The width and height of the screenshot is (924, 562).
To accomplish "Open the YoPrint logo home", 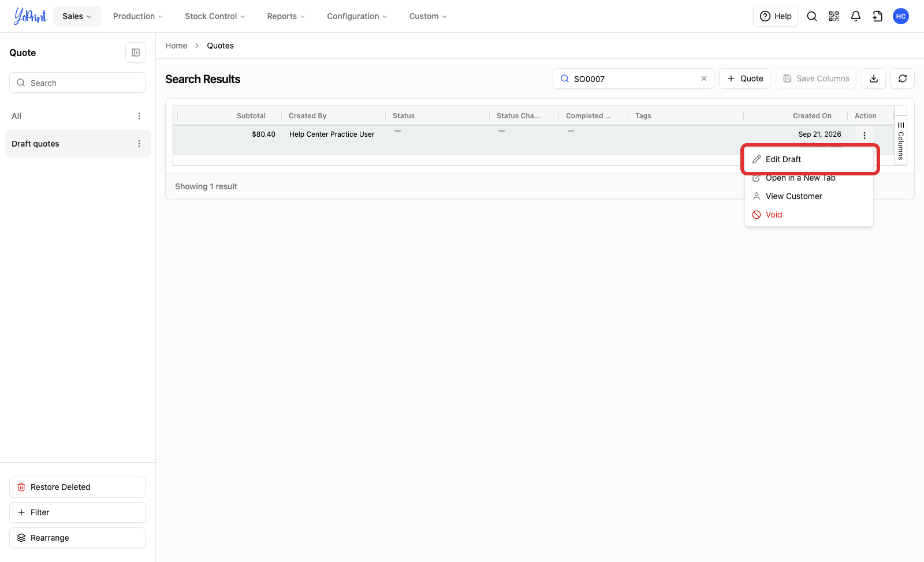I will [30, 16].
